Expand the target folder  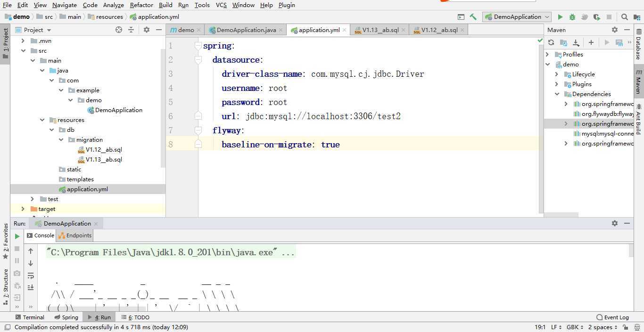click(x=23, y=209)
